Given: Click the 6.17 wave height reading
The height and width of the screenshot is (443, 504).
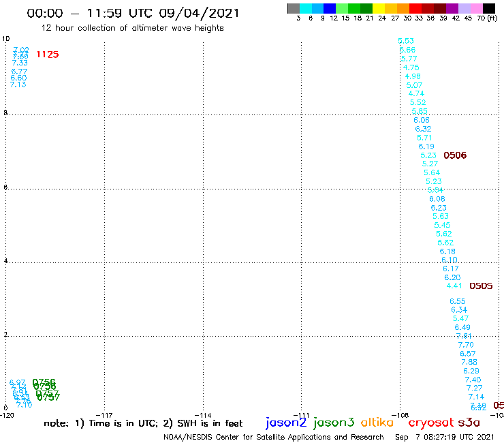Looking at the screenshot, I should click(x=451, y=269).
